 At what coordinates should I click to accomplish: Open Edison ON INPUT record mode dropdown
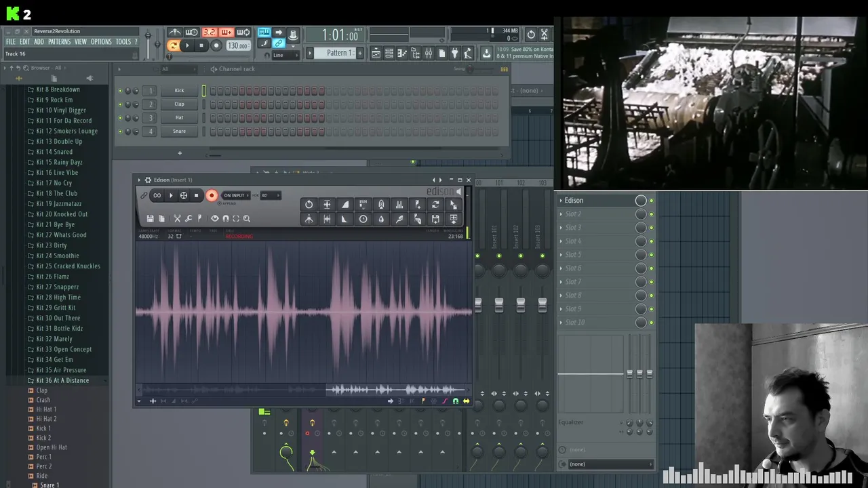click(236, 195)
